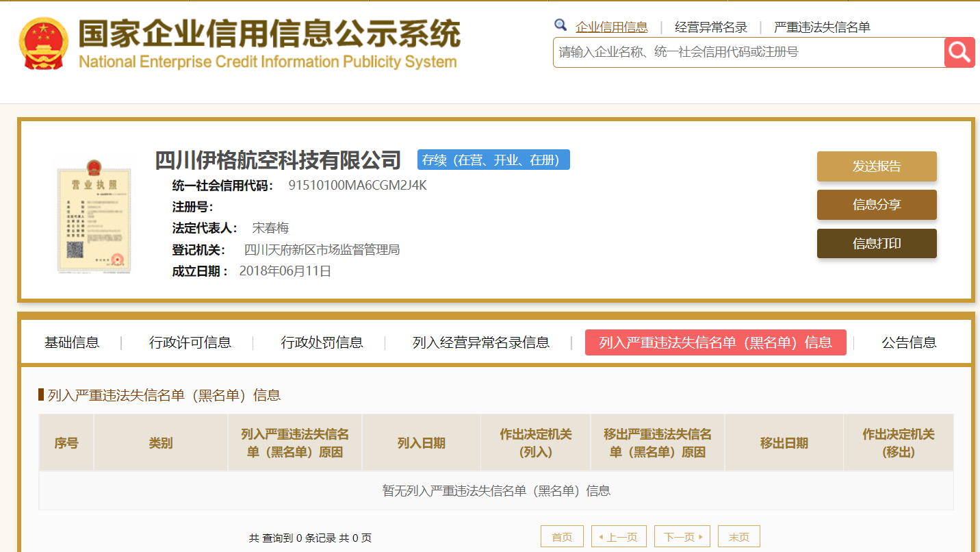Click the 发送报告 button
980x552 pixels.
877,166
